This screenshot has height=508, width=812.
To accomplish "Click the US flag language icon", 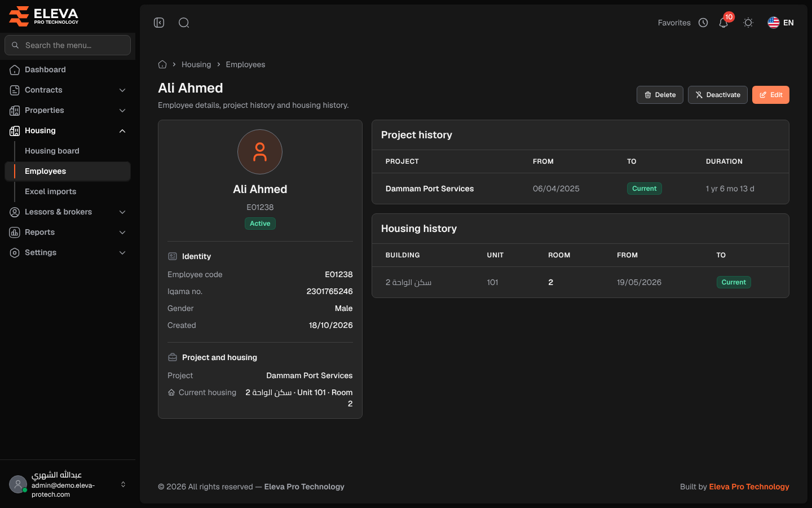I will pos(773,23).
